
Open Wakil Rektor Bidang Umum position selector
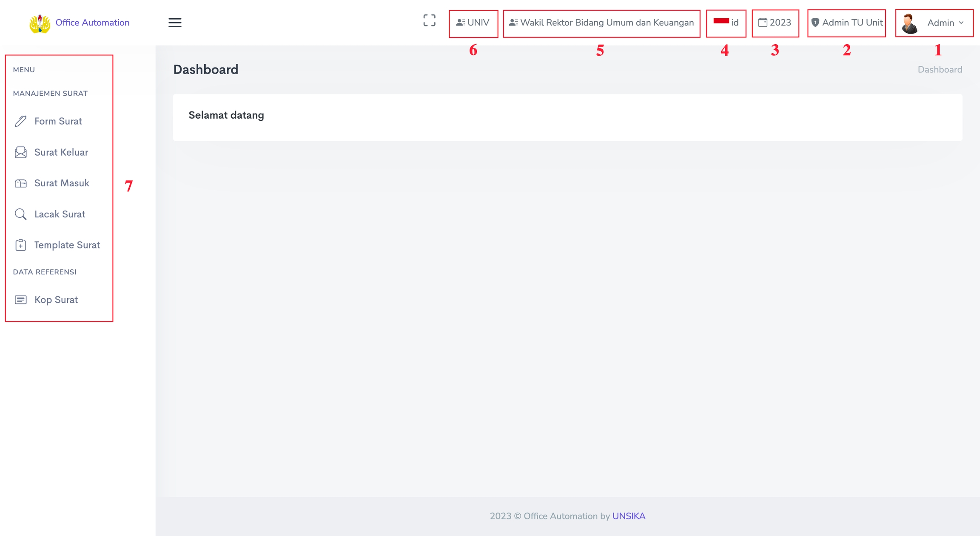pyautogui.click(x=601, y=23)
